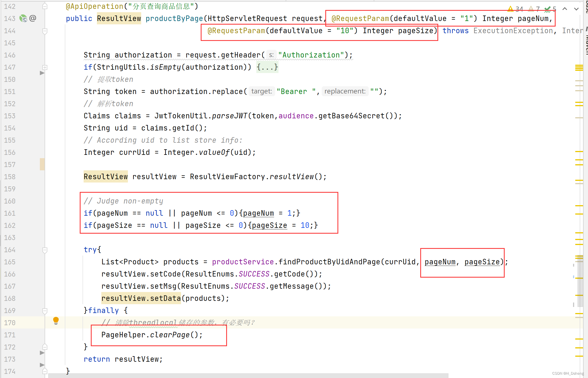Click the highlighted resultView.setData call
This screenshot has width=588, height=378.
point(141,298)
